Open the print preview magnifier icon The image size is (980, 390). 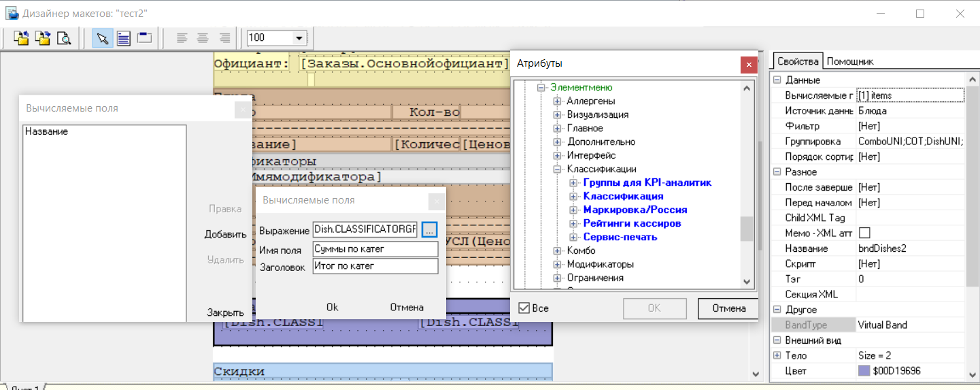coord(63,38)
